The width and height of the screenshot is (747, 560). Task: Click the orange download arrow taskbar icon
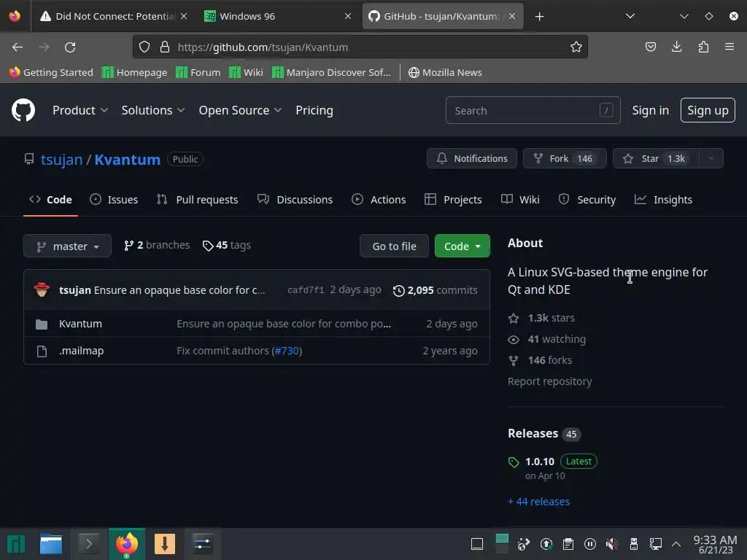[x=165, y=544]
